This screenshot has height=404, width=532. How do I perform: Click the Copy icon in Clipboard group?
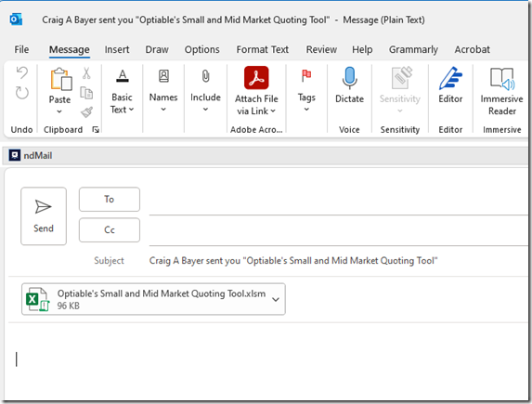(x=86, y=93)
